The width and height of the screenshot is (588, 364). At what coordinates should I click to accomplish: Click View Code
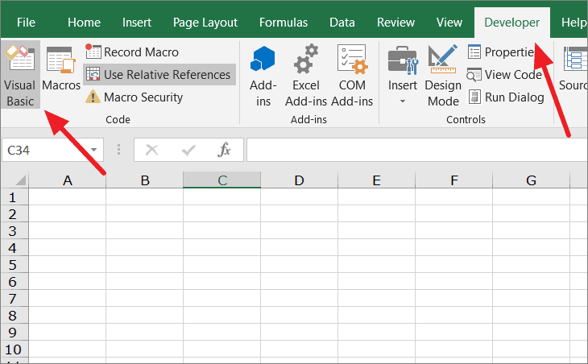[504, 75]
